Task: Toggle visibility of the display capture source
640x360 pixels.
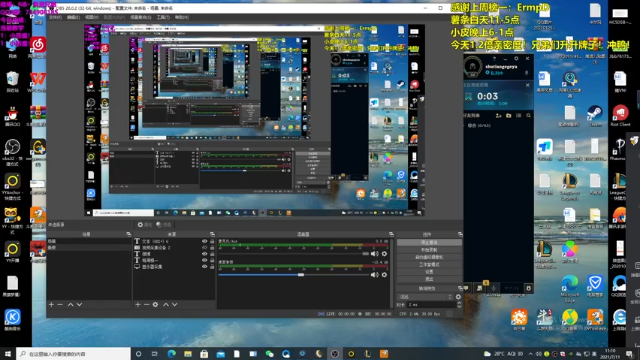Action: tap(204, 267)
